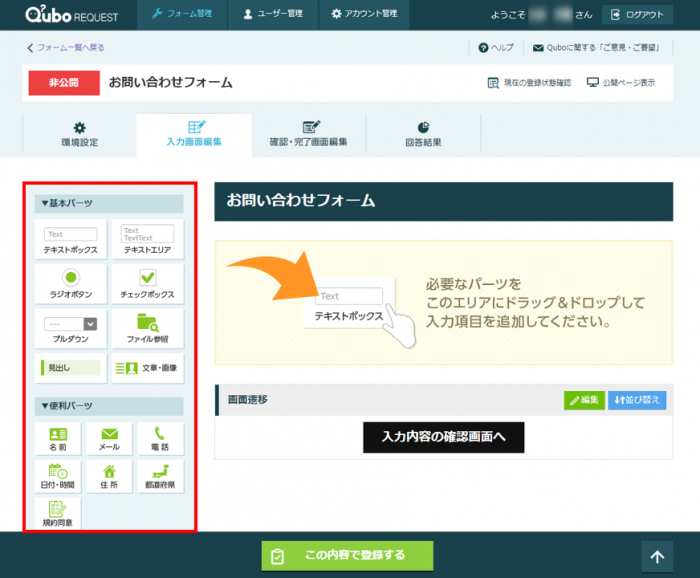Pick the 住所 (address) house icon
The height and width of the screenshot is (578, 700).
click(x=109, y=476)
